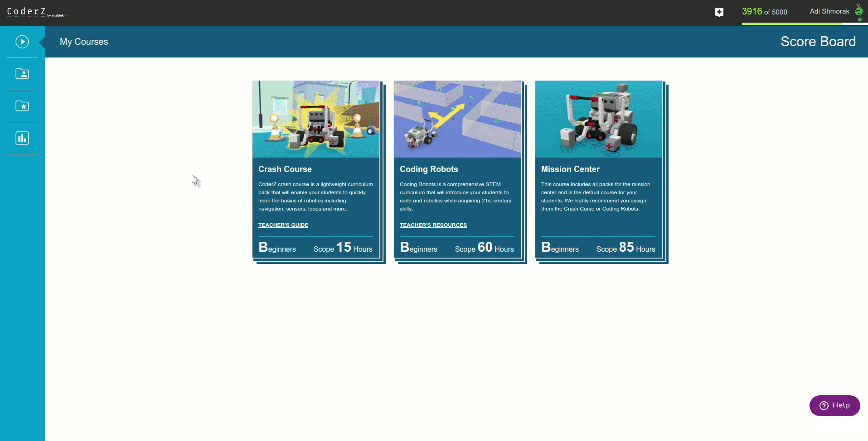
Task: Select the My Courses heading
Action: click(84, 42)
